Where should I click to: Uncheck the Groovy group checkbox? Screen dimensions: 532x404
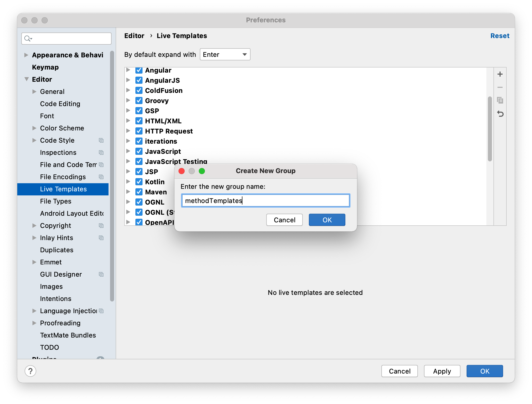(139, 100)
